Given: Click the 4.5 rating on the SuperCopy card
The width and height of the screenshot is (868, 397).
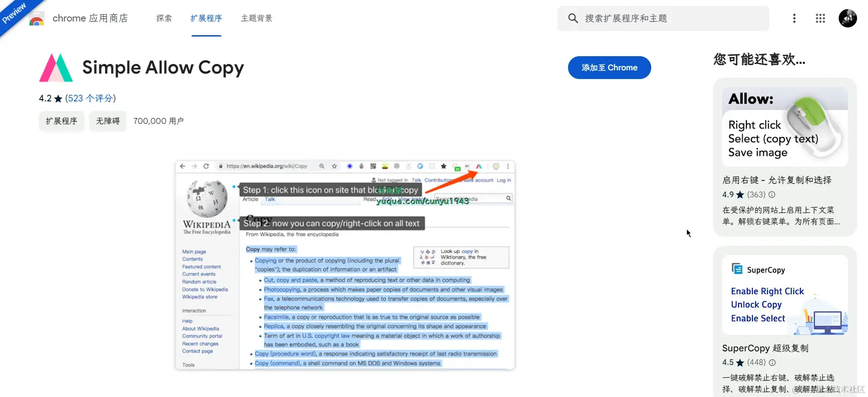Looking at the screenshot, I should [x=728, y=363].
